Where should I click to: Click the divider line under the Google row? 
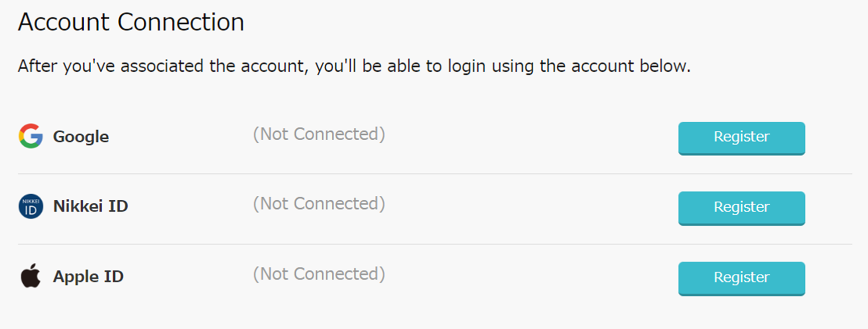(x=435, y=174)
